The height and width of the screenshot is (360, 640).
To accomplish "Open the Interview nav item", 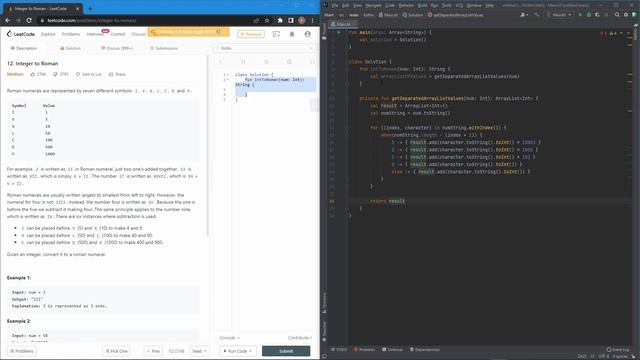I will (95, 34).
